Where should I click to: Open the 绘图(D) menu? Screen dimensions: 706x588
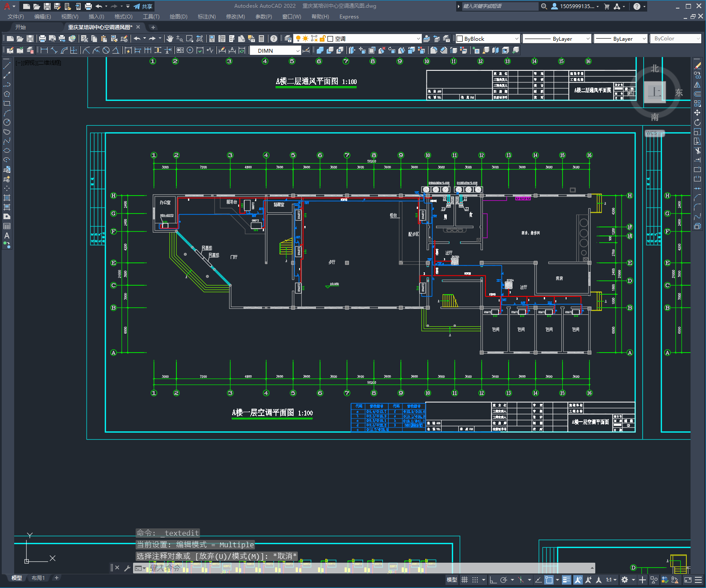point(179,17)
